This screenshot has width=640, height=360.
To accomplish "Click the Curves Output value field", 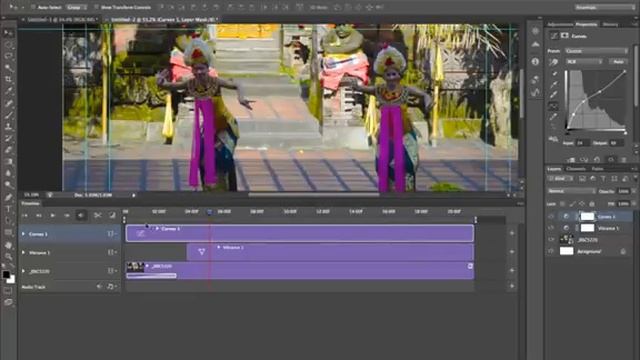I will [616, 143].
